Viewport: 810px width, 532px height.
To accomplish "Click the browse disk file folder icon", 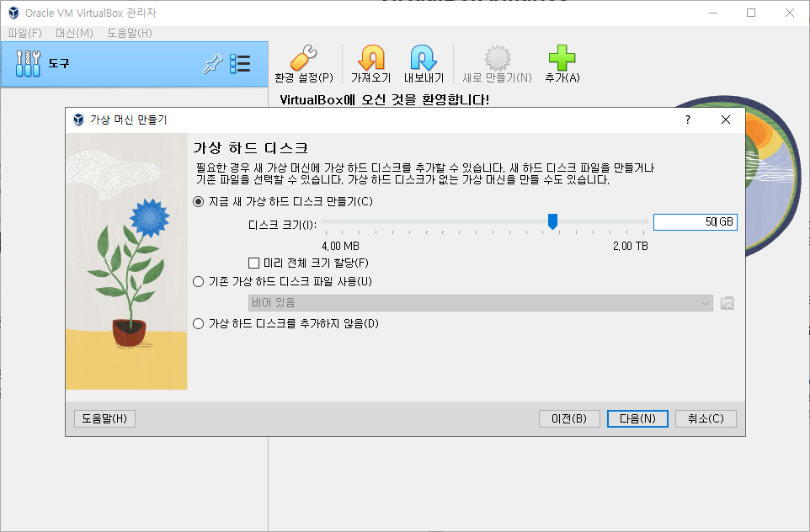I will (727, 303).
